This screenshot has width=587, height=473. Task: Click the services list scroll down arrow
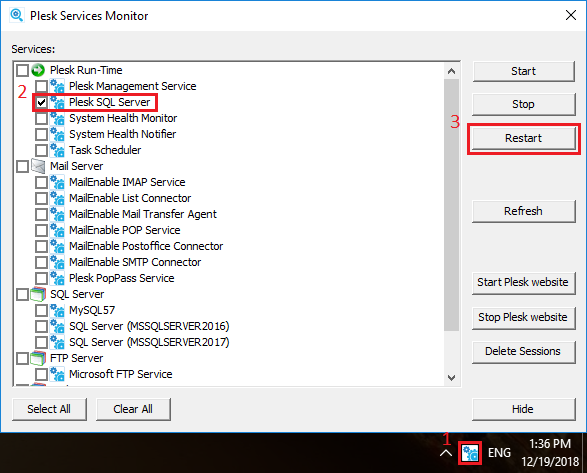(x=451, y=378)
